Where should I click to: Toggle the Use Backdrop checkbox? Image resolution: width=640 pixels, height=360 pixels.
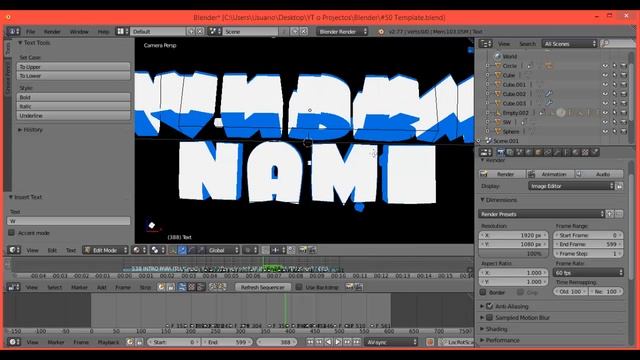tap(299, 287)
